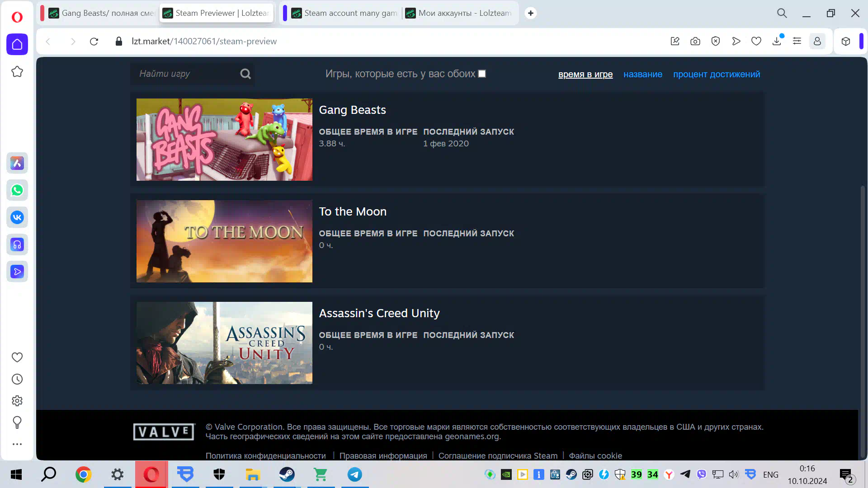Viewport: 868px width, 488px height.
Task: Click Gang Beasts title text
Action: pyautogui.click(x=352, y=110)
